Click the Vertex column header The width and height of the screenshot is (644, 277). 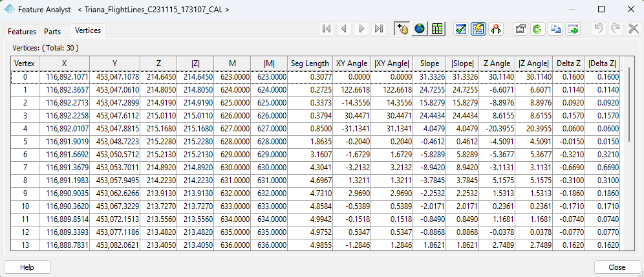point(25,63)
